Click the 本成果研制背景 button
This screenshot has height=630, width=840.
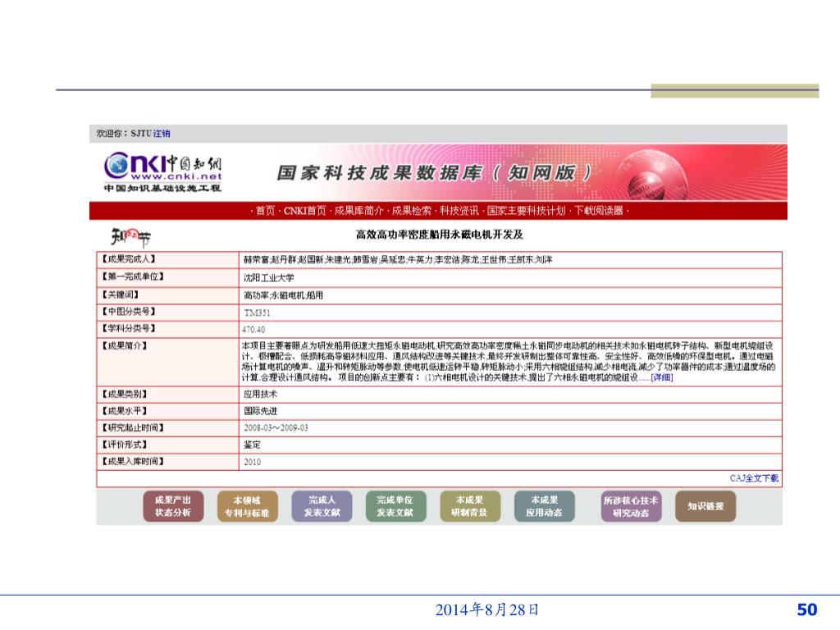click(x=470, y=506)
